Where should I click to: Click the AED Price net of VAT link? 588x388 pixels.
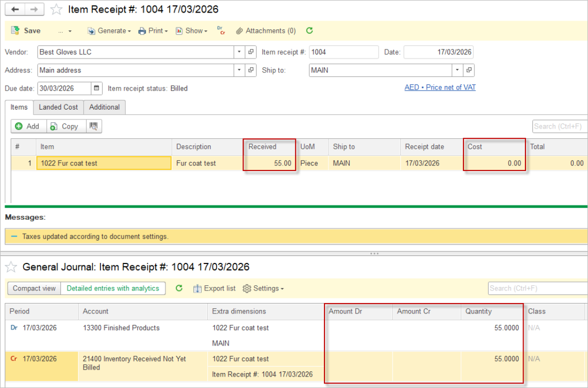coord(440,87)
